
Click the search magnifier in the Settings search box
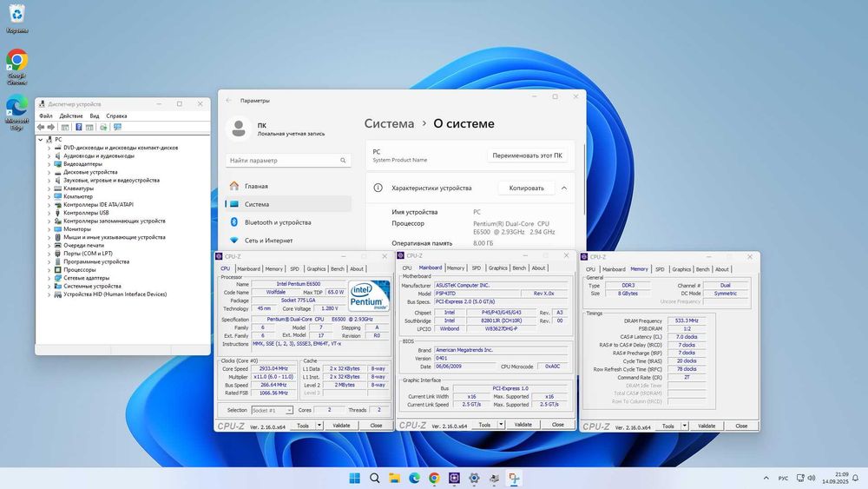pyautogui.click(x=343, y=160)
